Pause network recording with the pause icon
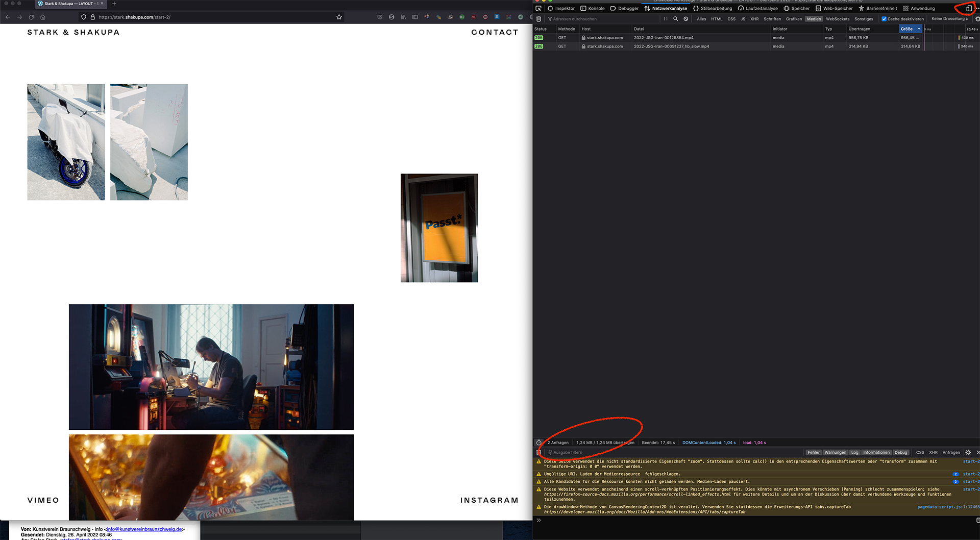The width and height of the screenshot is (980, 540). 666,19
